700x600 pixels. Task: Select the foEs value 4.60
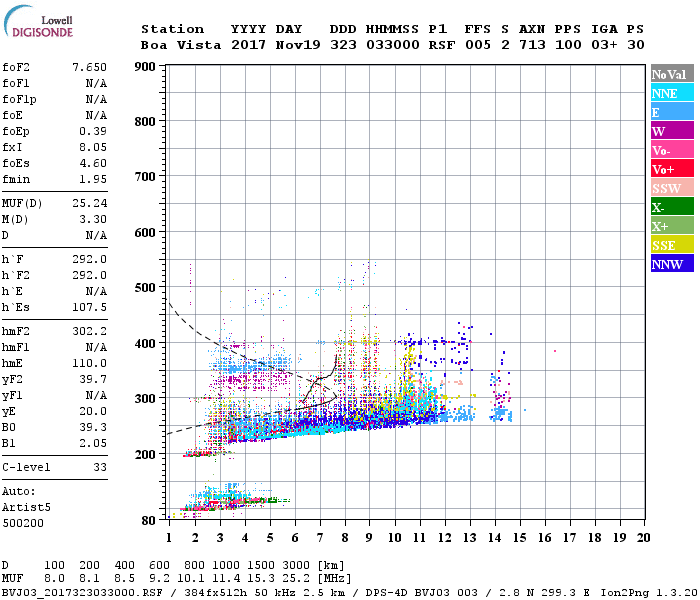pos(93,163)
